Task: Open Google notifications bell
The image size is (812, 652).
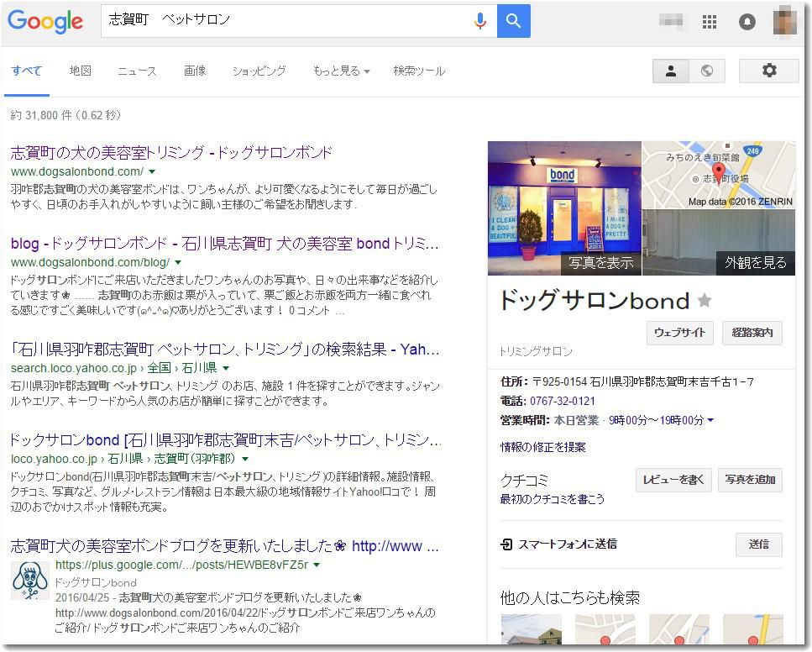Action: click(747, 22)
